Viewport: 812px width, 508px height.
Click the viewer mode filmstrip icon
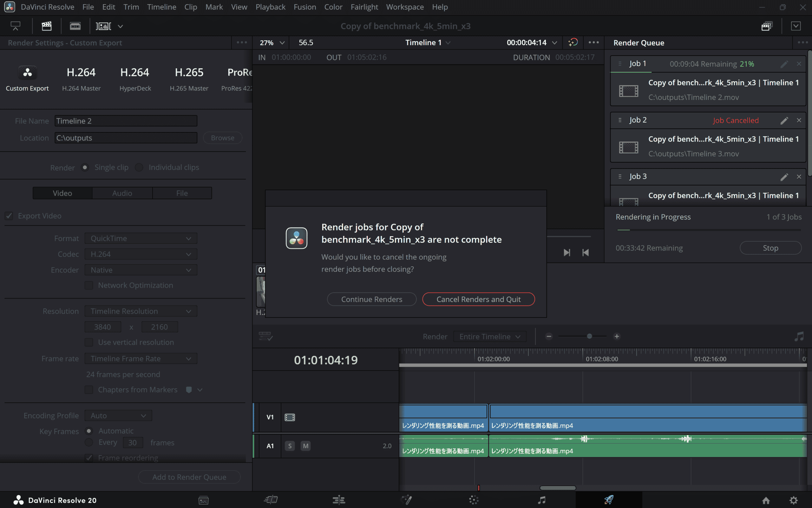103,26
